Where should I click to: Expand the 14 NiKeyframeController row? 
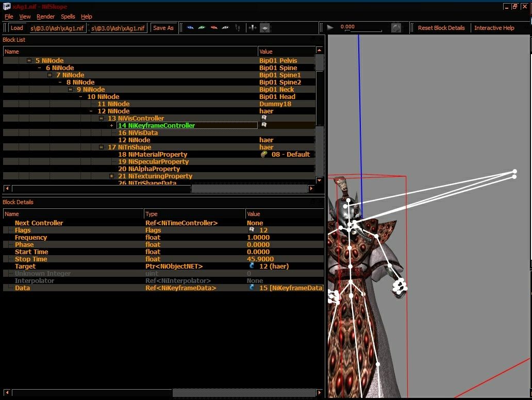tap(112, 126)
